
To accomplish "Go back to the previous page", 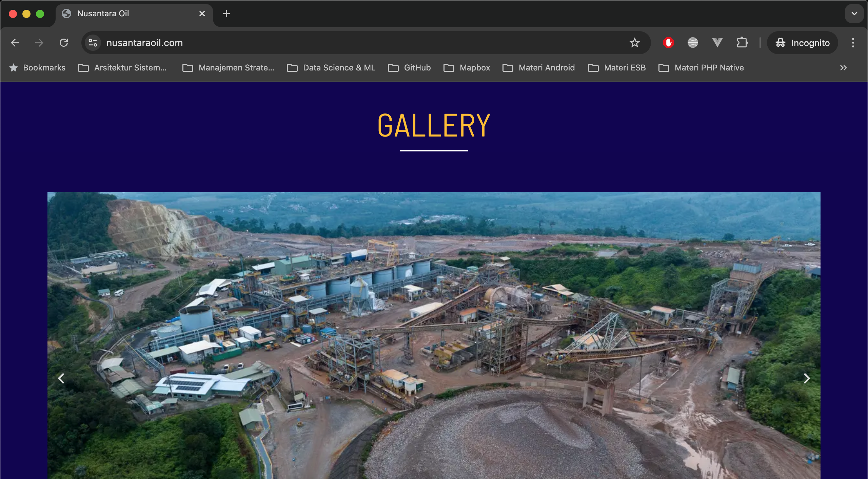I will click(15, 43).
